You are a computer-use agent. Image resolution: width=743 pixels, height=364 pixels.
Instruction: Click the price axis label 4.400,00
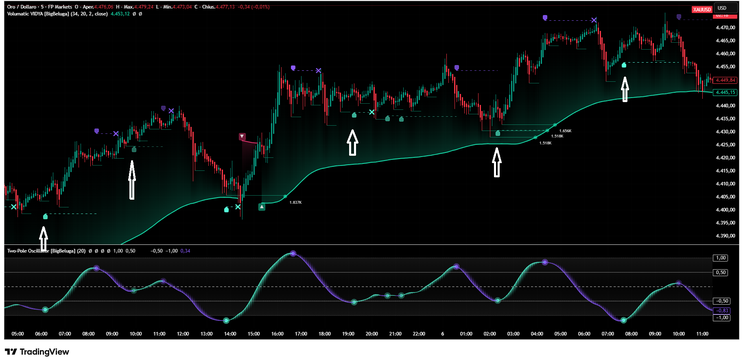(725, 209)
